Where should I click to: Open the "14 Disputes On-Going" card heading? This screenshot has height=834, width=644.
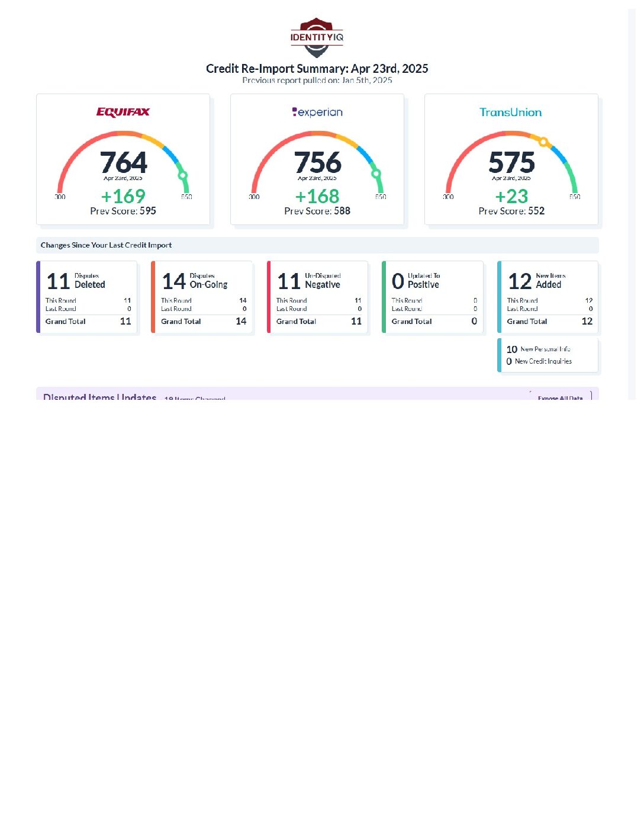(195, 281)
